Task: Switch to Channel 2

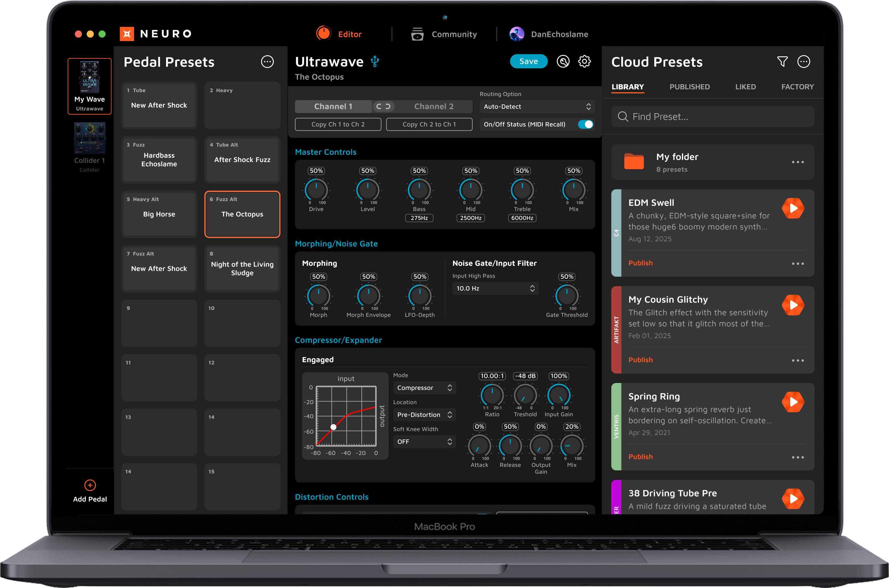Action: click(434, 106)
